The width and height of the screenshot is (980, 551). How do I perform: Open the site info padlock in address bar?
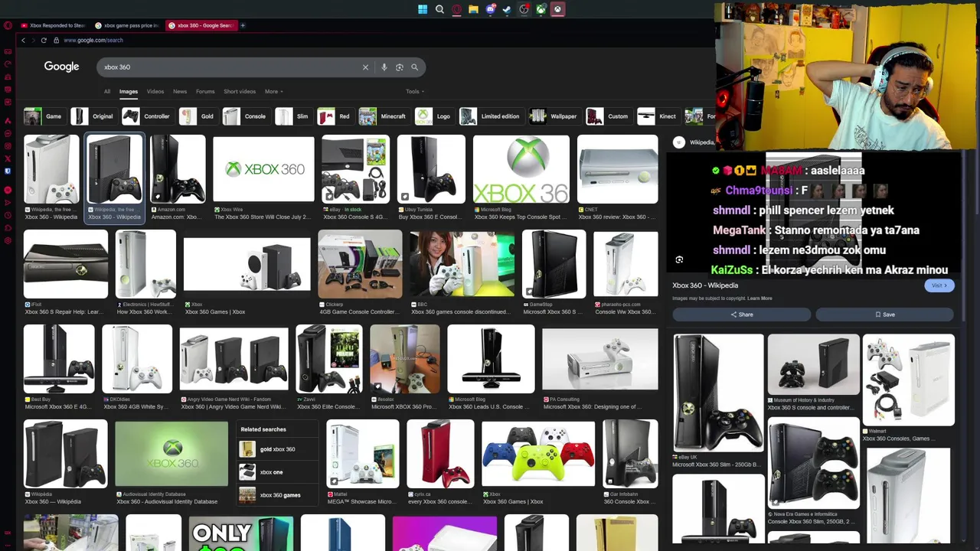point(56,40)
